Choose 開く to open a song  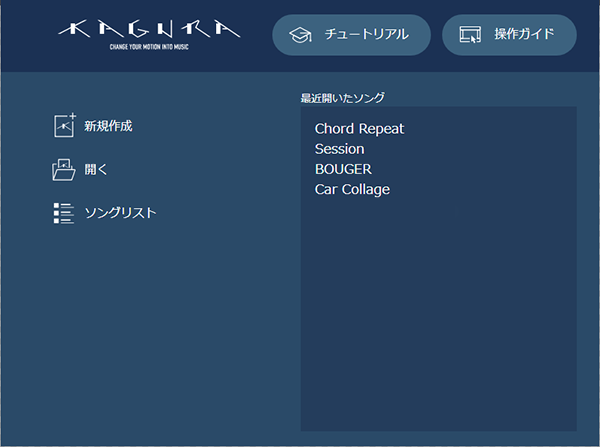96,169
